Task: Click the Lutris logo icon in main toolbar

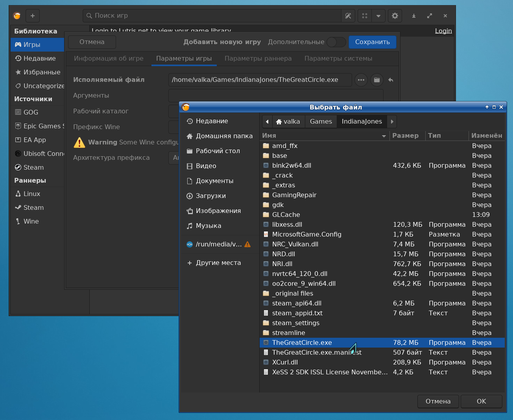Action: point(17,16)
